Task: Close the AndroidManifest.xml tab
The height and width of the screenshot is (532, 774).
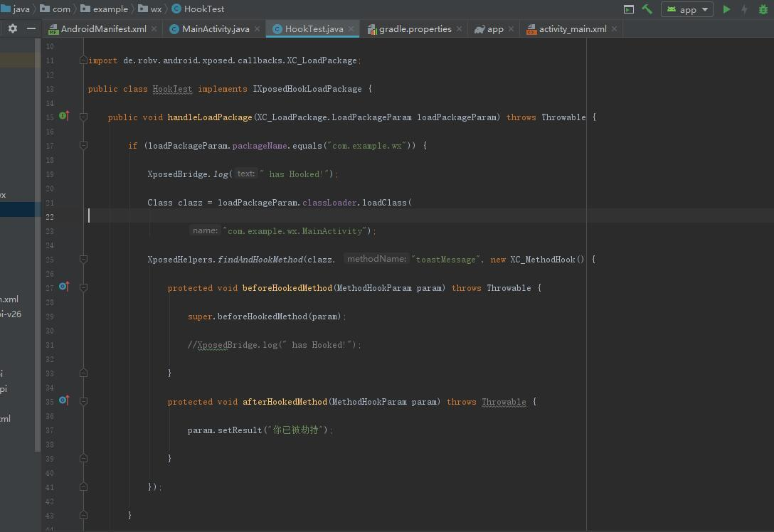Action: (x=154, y=29)
